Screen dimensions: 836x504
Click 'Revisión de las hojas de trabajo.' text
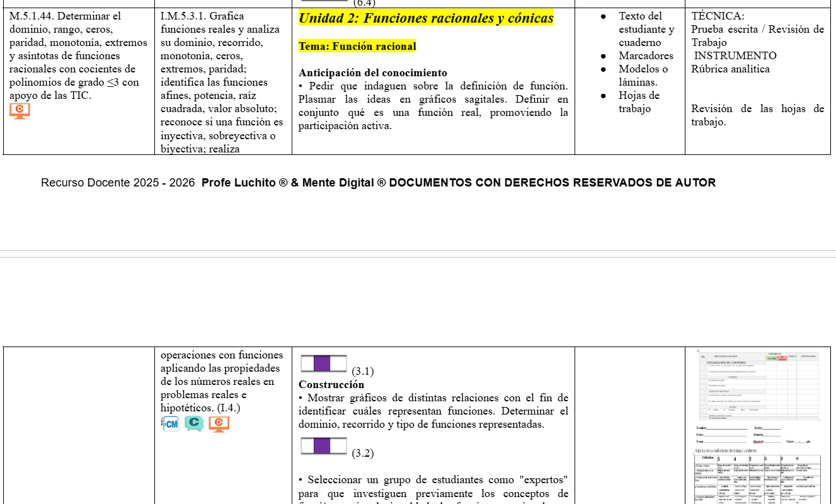[x=757, y=115]
